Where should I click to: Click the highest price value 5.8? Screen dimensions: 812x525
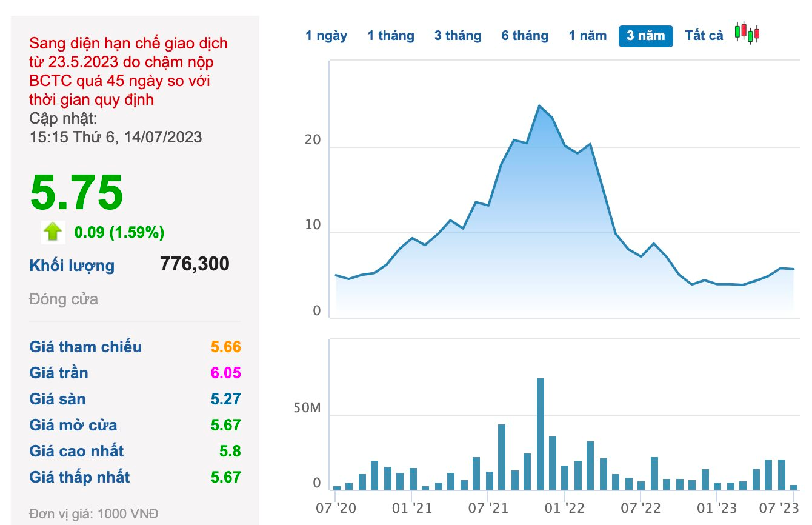click(x=231, y=451)
